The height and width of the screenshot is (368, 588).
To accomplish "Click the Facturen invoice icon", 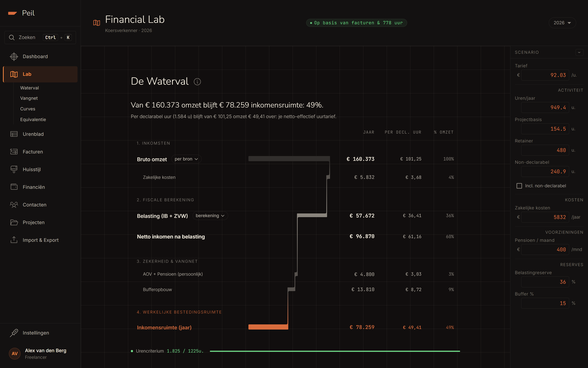I will [x=14, y=152].
